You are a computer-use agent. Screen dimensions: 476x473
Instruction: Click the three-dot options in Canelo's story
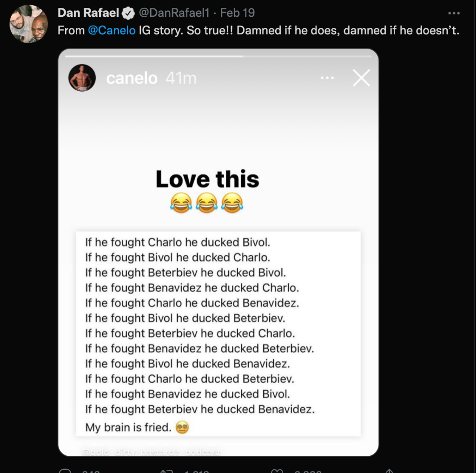[x=327, y=78]
